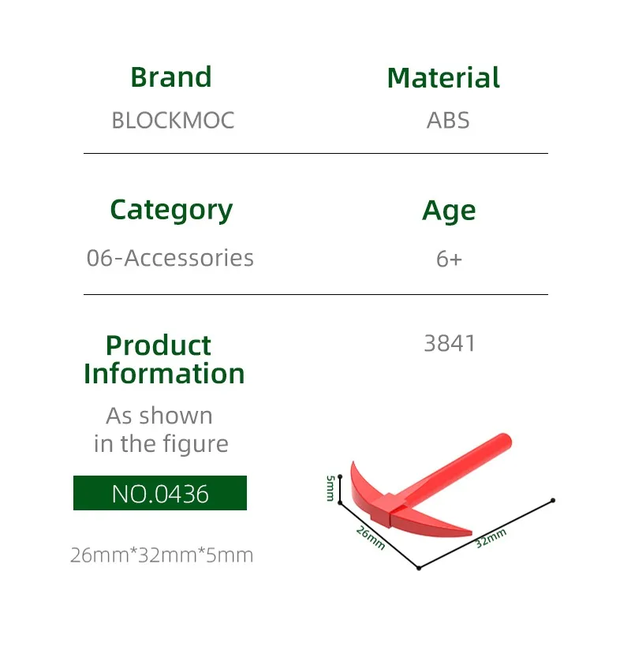Click the BLOCKMOC brand name
The height and width of the screenshot is (672, 631).
coord(173,121)
